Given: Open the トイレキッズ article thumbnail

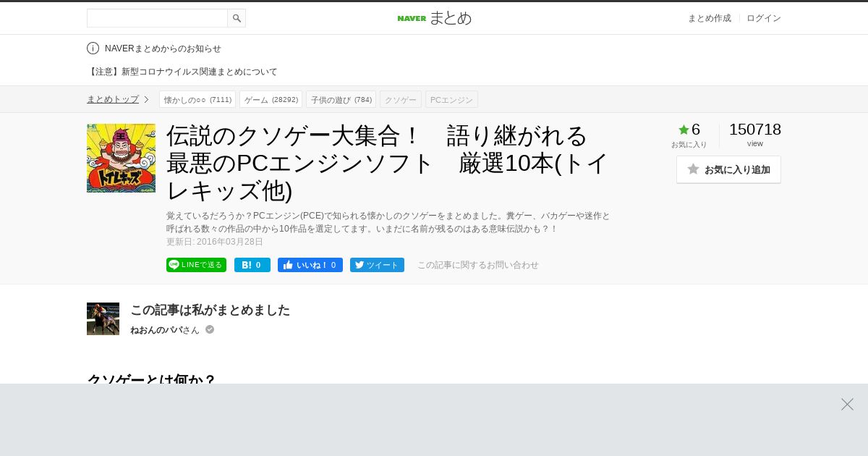Looking at the screenshot, I should click(121, 158).
